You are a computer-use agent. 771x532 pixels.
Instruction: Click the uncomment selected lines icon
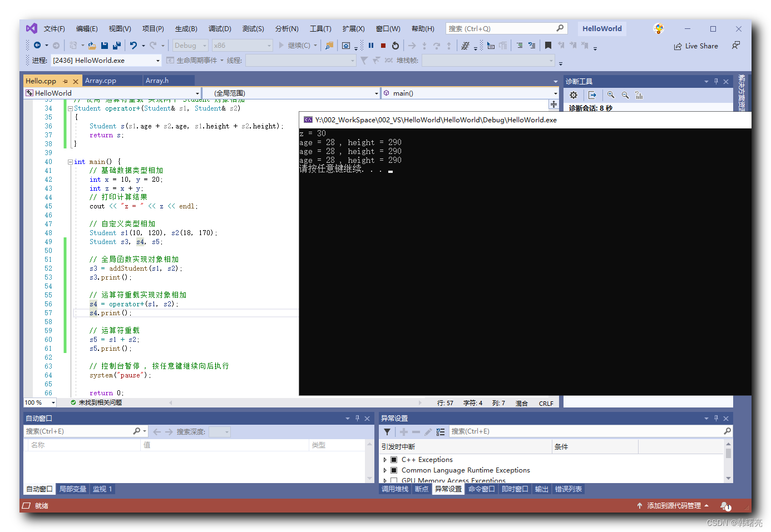coord(532,46)
